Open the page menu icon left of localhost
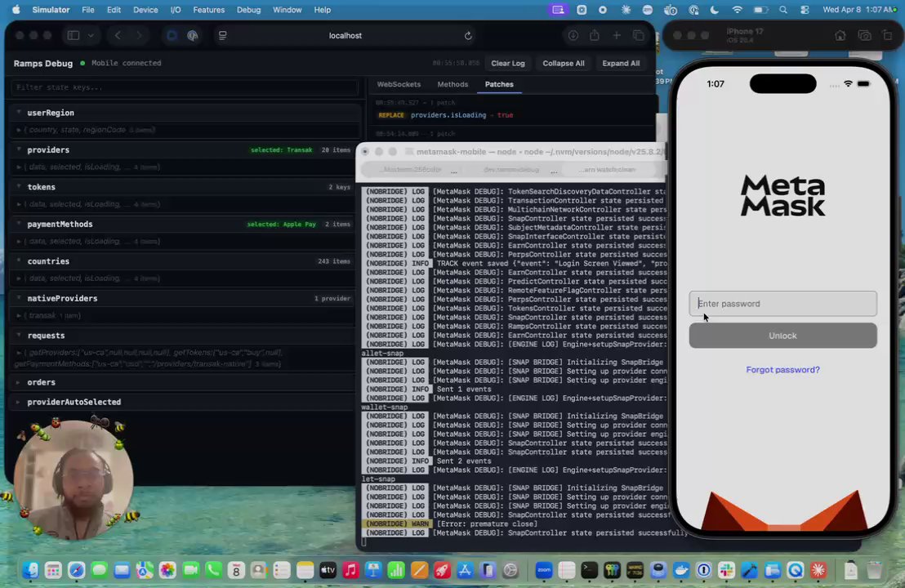 pos(222,35)
